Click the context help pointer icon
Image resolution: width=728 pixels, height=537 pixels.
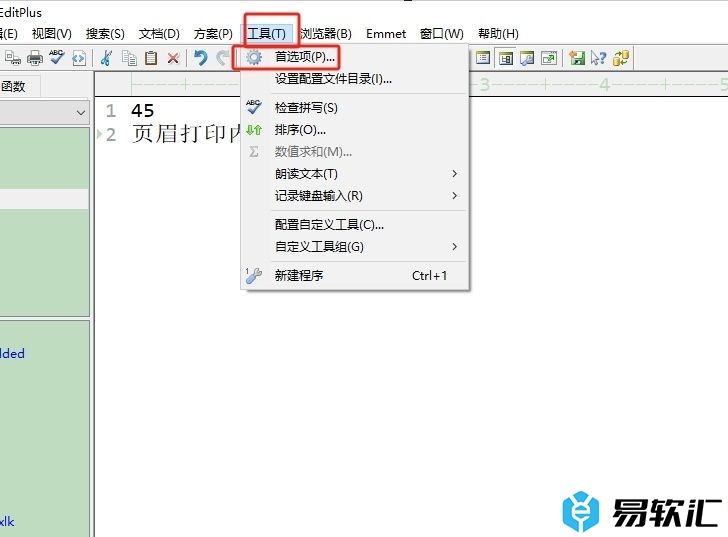click(x=598, y=58)
